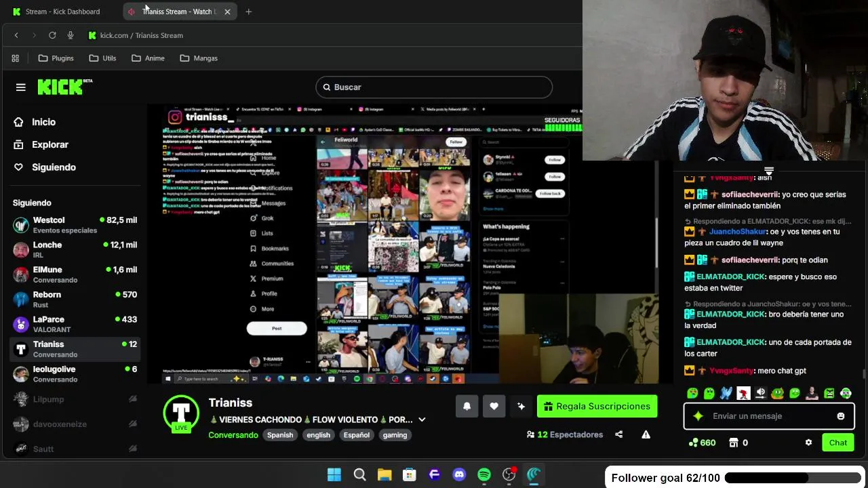Screen dimensions: 868x488
Task: Open ElMune channel from following list
Action: tap(75, 274)
